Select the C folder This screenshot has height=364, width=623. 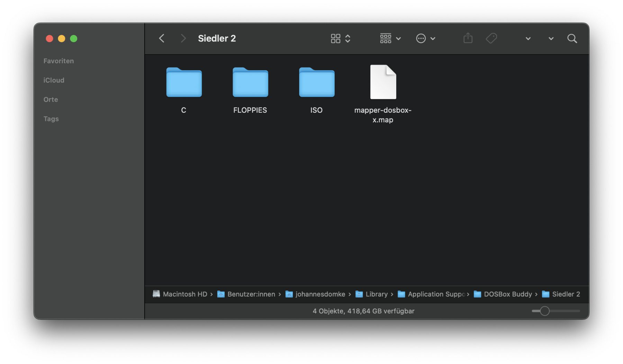point(184,83)
